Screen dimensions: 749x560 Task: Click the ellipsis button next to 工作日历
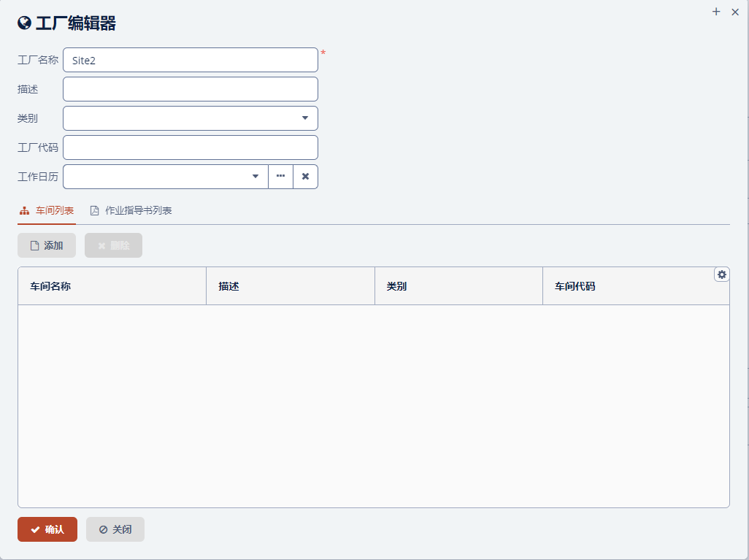tap(280, 177)
